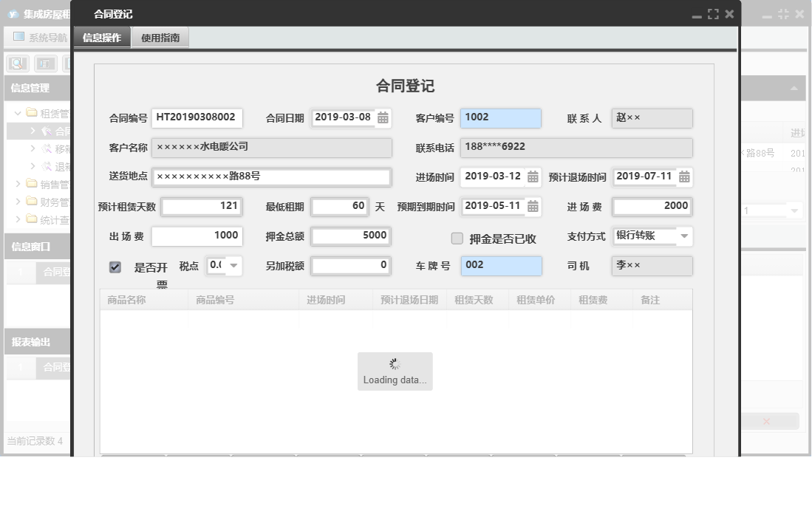Click the 客户编号 input showing 1002
This screenshot has width=812, height=528.
coord(501,118)
